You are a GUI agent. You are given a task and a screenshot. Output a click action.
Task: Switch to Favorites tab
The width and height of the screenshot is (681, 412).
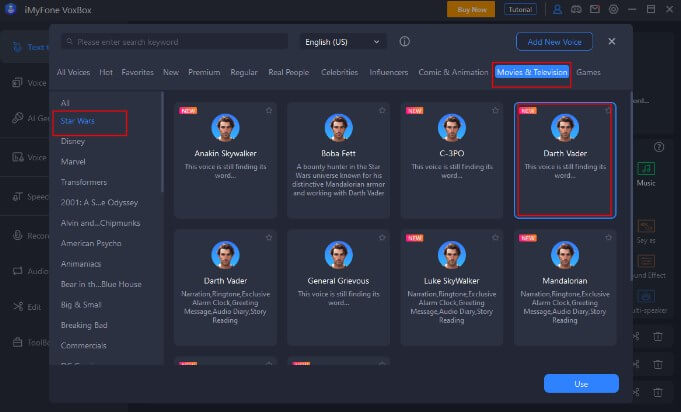click(137, 72)
